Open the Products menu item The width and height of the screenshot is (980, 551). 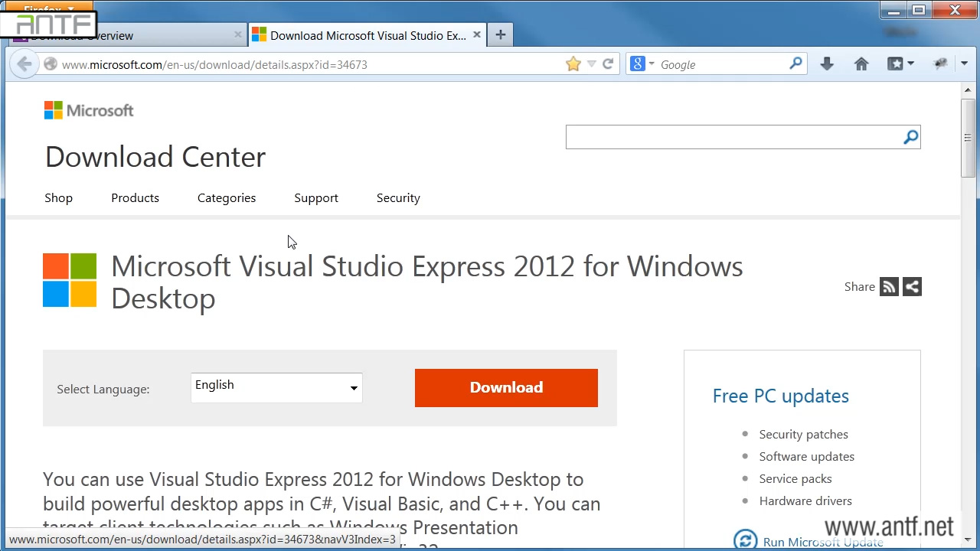pos(135,197)
